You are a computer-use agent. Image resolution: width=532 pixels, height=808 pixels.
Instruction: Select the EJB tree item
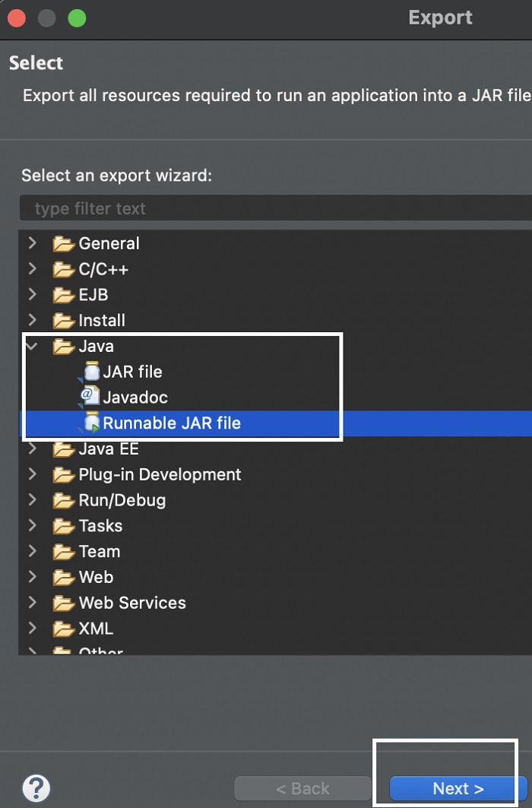(93, 295)
